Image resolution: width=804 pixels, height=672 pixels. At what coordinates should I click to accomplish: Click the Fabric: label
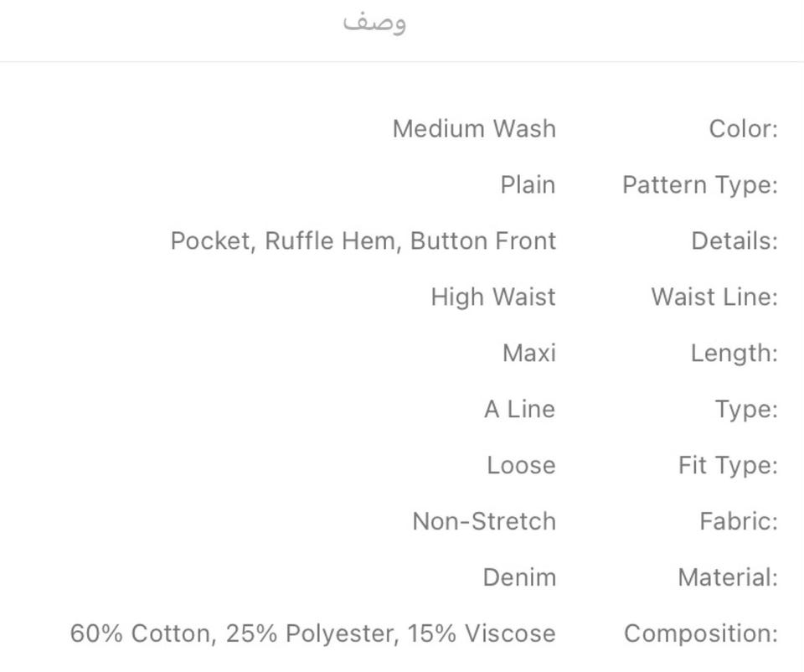click(739, 522)
